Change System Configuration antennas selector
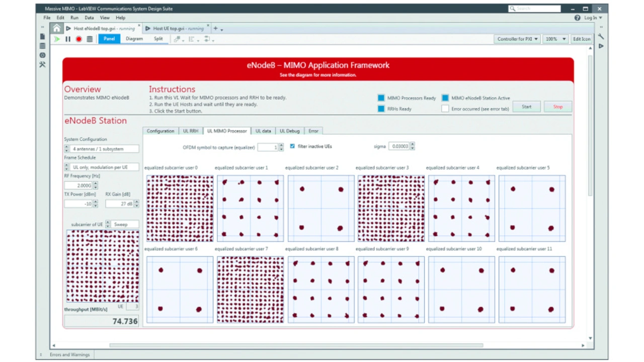The image size is (644, 362). [x=102, y=149]
